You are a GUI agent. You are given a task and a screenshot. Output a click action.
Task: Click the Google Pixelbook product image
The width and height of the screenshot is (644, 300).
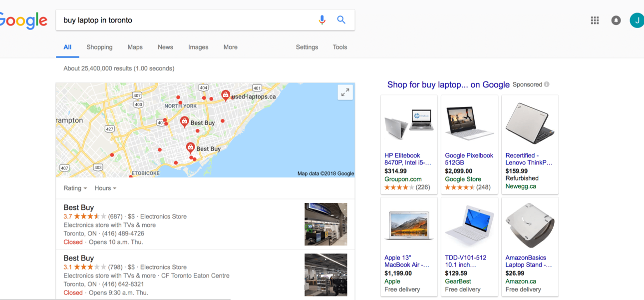point(469,122)
